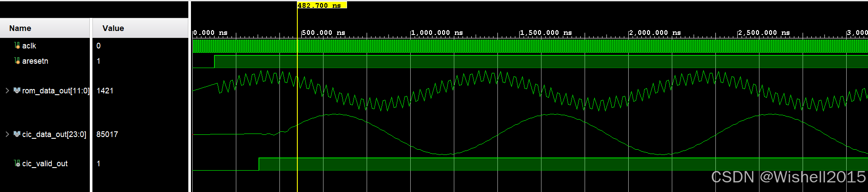Click the rom_data_out analog waveform
The width and height of the screenshot is (868, 192).
[530, 91]
